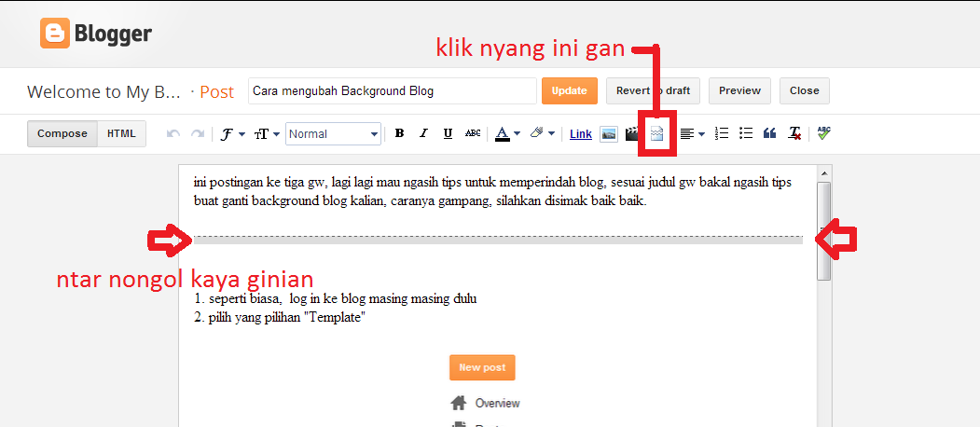Toggle italic formatting
980x427 pixels.
pyautogui.click(x=423, y=133)
